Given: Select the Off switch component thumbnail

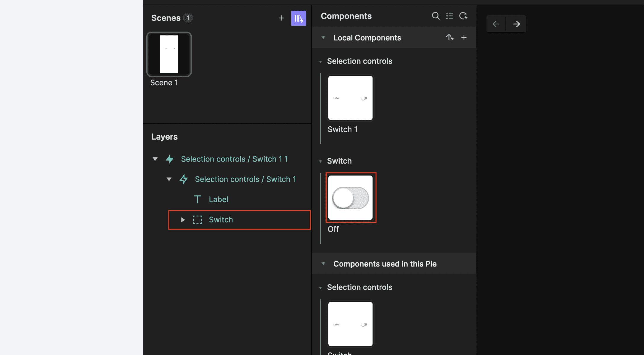Looking at the screenshot, I should (350, 198).
